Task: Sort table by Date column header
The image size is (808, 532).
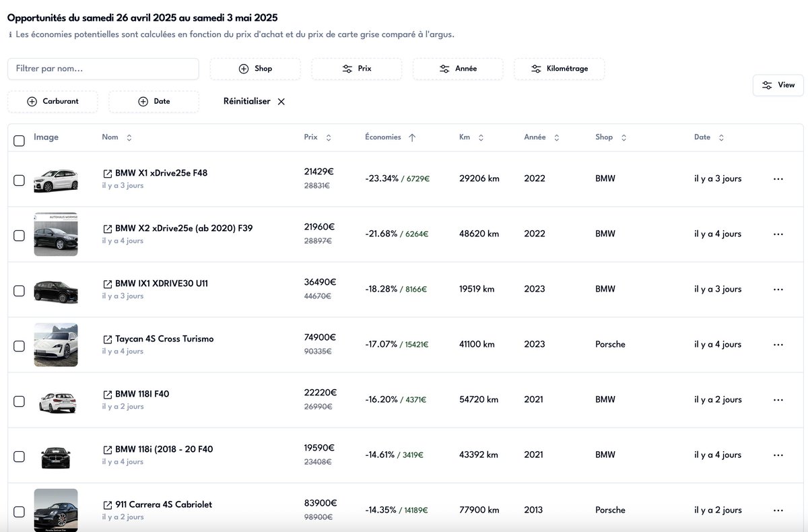Action: (x=709, y=137)
